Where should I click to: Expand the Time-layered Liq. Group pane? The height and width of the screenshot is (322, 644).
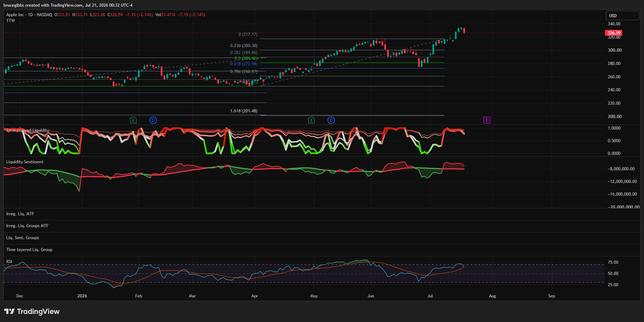29,250
